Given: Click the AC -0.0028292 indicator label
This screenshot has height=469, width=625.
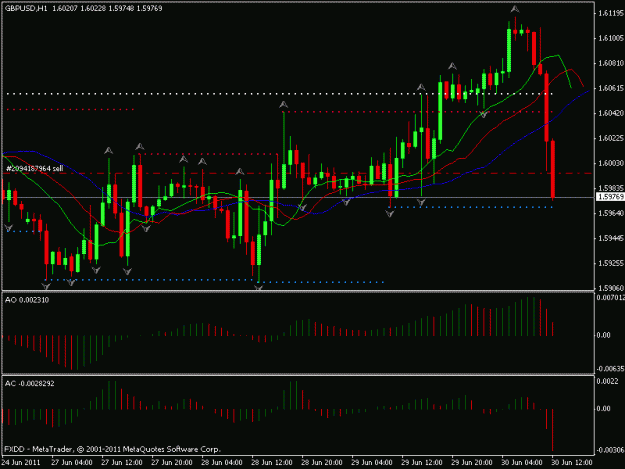Looking at the screenshot, I should tap(29, 383).
